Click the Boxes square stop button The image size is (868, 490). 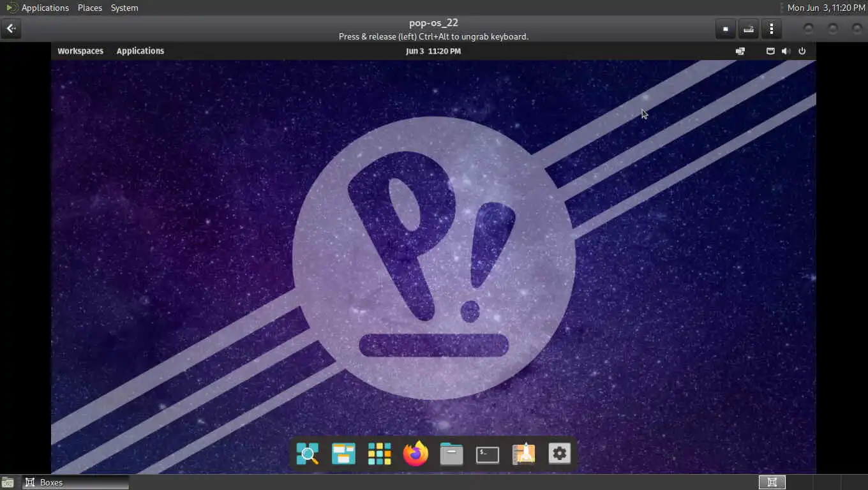click(725, 29)
